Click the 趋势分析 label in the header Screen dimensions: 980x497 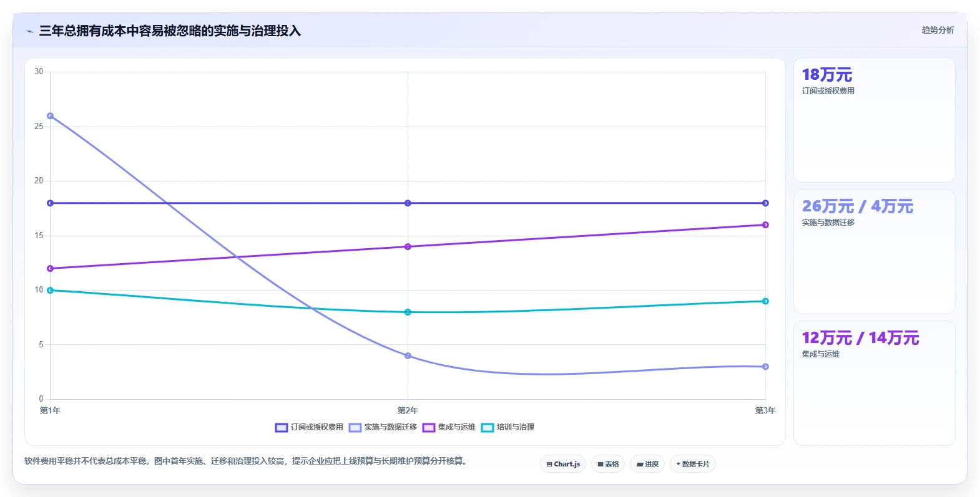pyautogui.click(x=938, y=30)
